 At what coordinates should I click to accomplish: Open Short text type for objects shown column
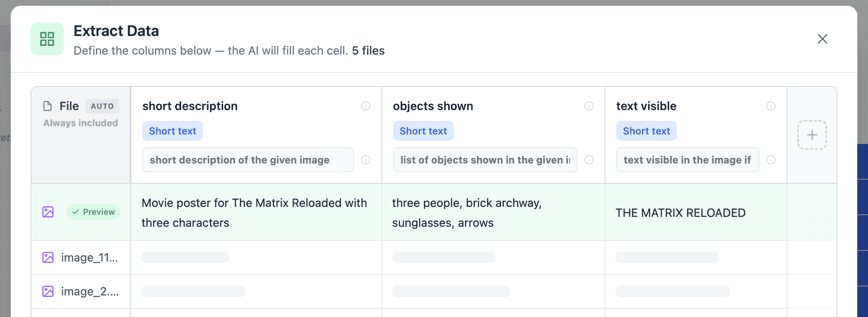pos(423,131)
